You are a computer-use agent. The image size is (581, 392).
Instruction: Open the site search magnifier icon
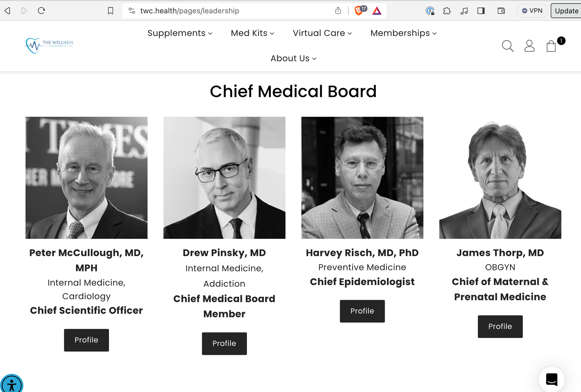tap(508, 46)
